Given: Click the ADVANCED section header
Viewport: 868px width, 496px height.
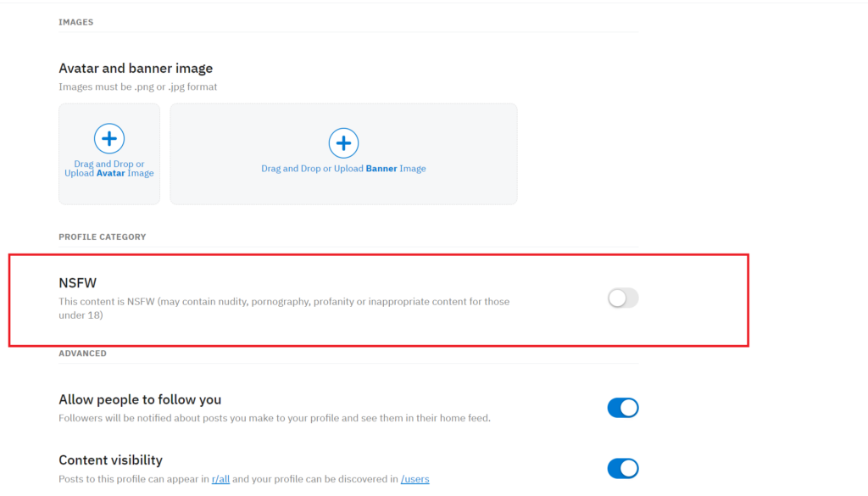Looking at the screenshot, I should point(82,353).
